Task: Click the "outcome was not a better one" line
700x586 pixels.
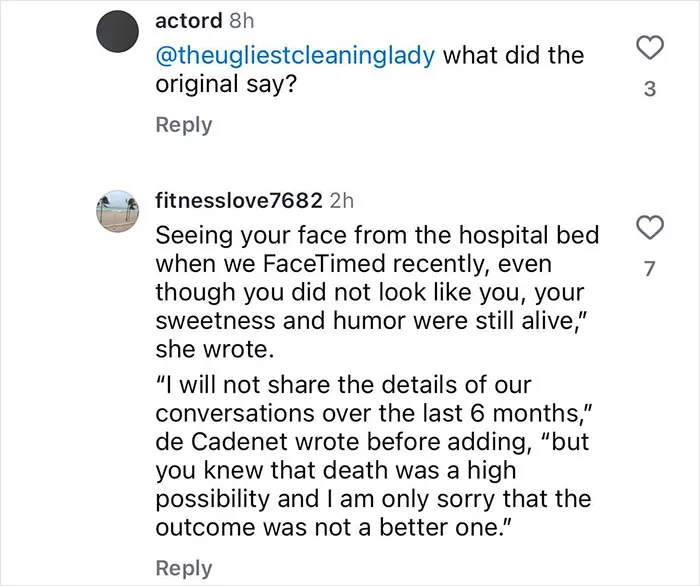Action: point(333,528)
